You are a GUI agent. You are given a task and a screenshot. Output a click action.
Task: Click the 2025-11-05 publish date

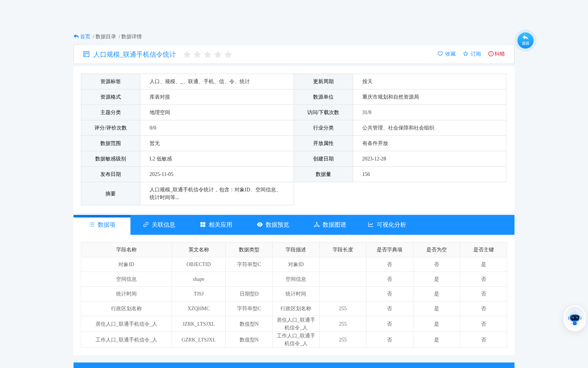tap(161, 174)
